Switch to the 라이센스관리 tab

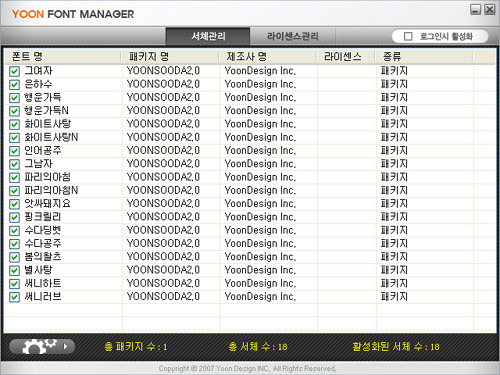coord(292,36)
